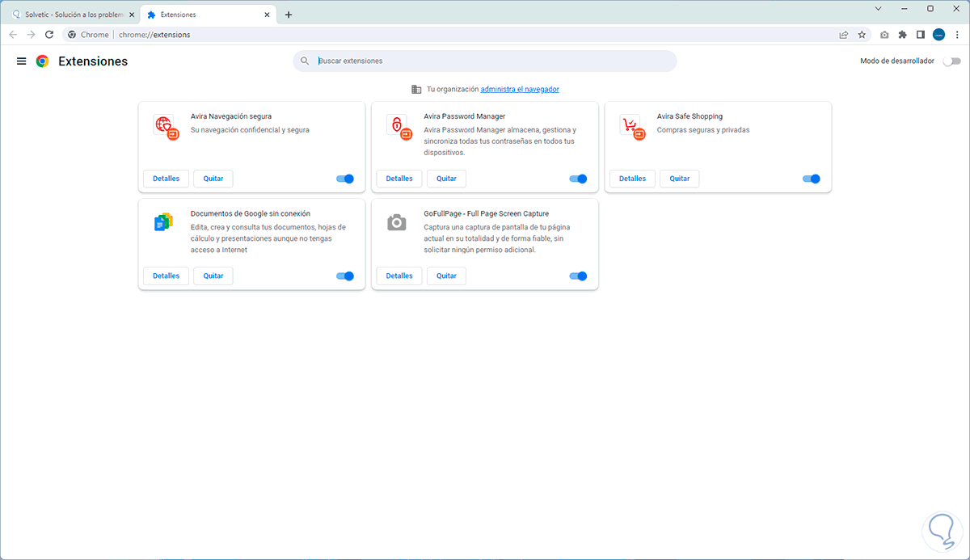
Task: Click the organization building icon
Action: click(416, 89)
